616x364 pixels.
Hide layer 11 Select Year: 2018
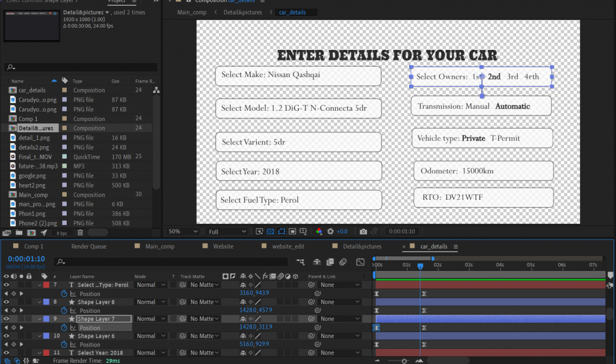pyautogui.click(x=6, y=353)
